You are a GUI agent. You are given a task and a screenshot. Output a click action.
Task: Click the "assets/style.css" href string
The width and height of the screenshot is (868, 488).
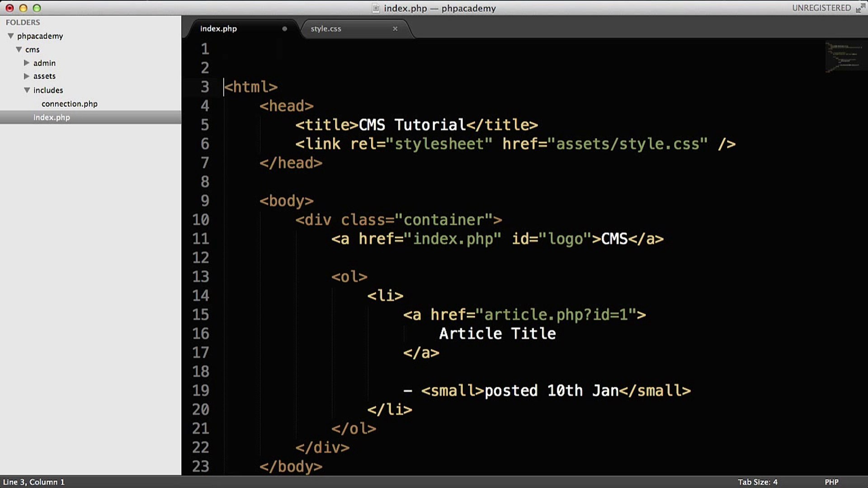[627, 144]
